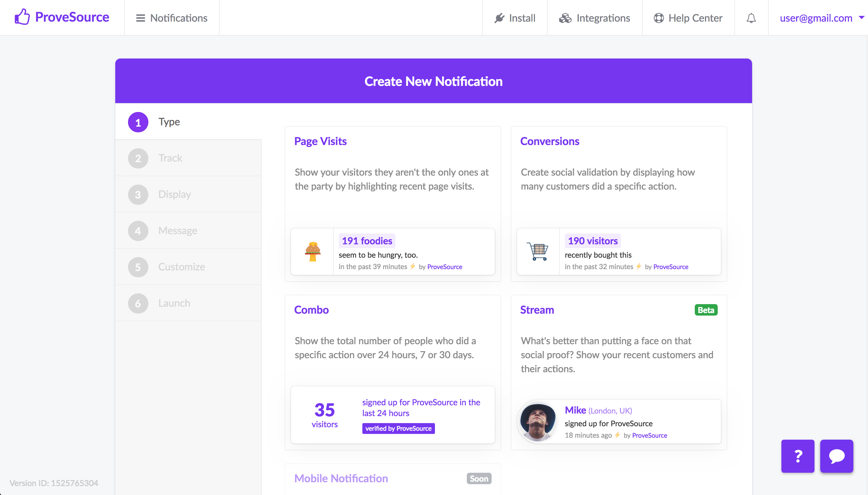Click the ProveSource link in foodies preview
This screenshot has height=495, width=868.
pos(445,267)
